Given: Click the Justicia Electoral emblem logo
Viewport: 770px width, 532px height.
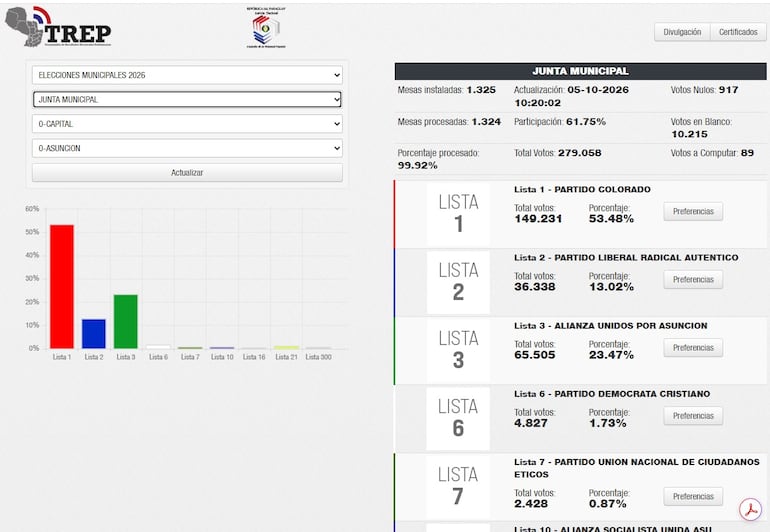Looking at the screenshot, I should point(266,28).
